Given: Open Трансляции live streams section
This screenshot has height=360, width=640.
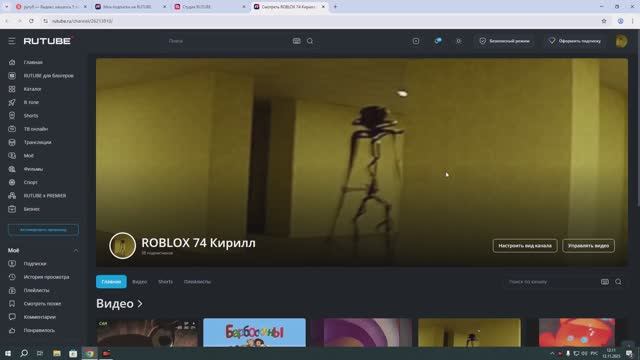Looking at the screenshot, I should pos(37,142).
